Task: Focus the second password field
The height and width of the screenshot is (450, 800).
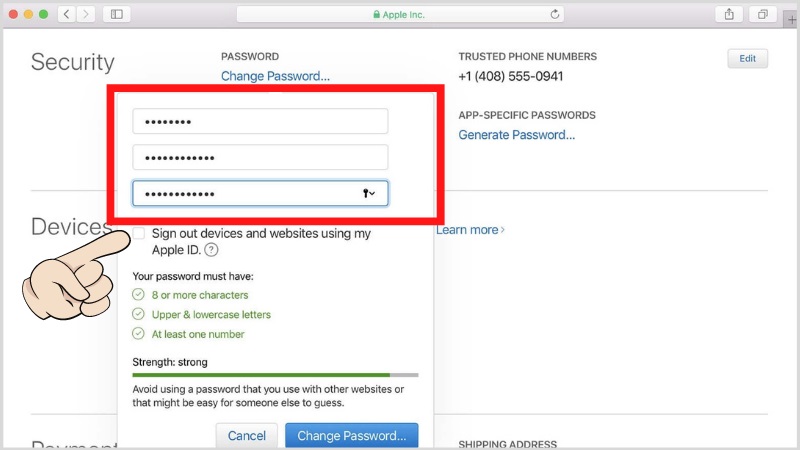Action: pyautogui.click(x=260, y=157)
